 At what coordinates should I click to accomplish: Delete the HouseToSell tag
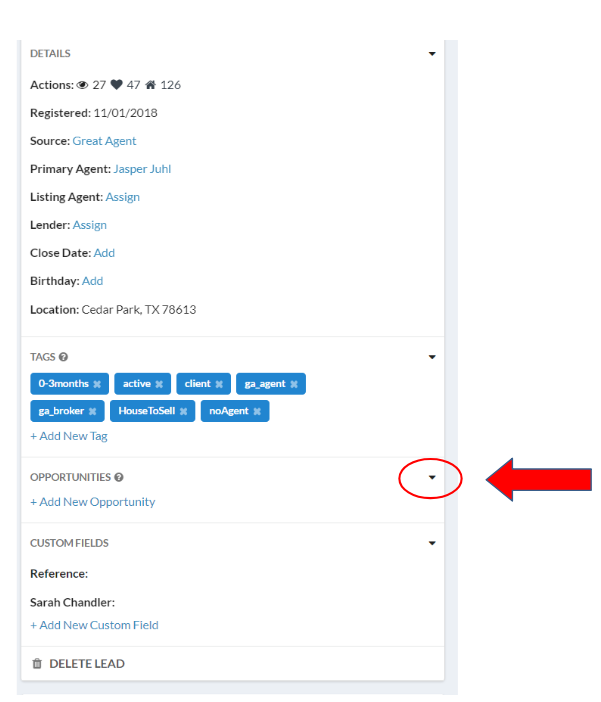click(183, 411)
